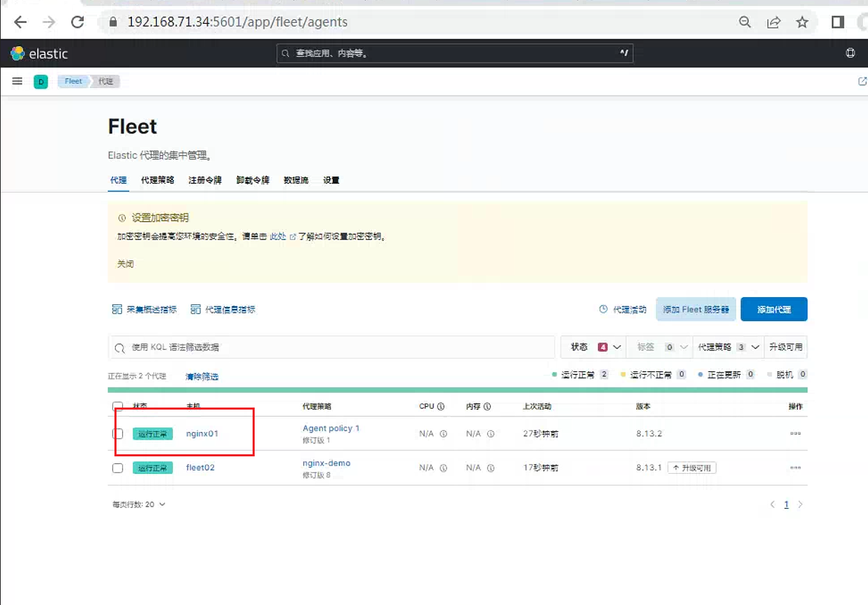This screenshot has height=605, width=868.
Task: Switch to the 代理策略 tab
Action: click(158, 180)
